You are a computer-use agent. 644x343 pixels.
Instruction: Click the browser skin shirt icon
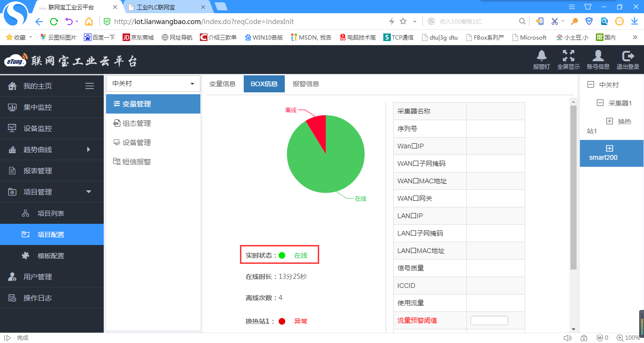coord(587,7)
